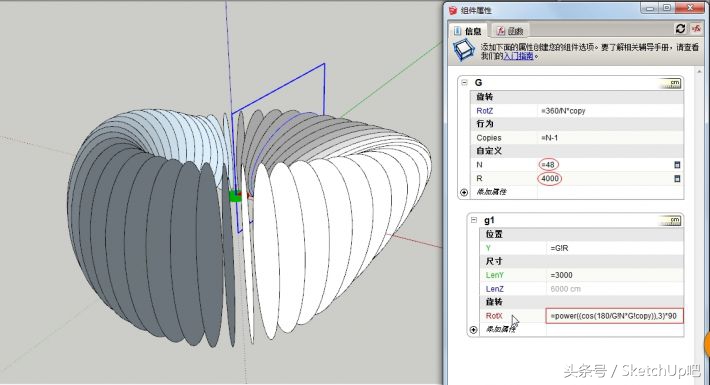The width and height of the screenshot is (710, 385).
Task: Minimize the Component Attributes dialog
Action: (650, 8)
